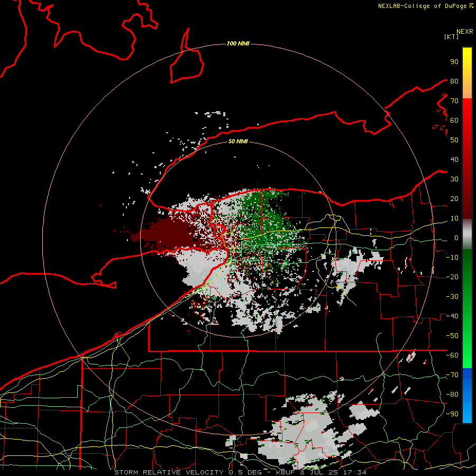
Task: Click the 30 knot scale label
Action: [454, 179]
